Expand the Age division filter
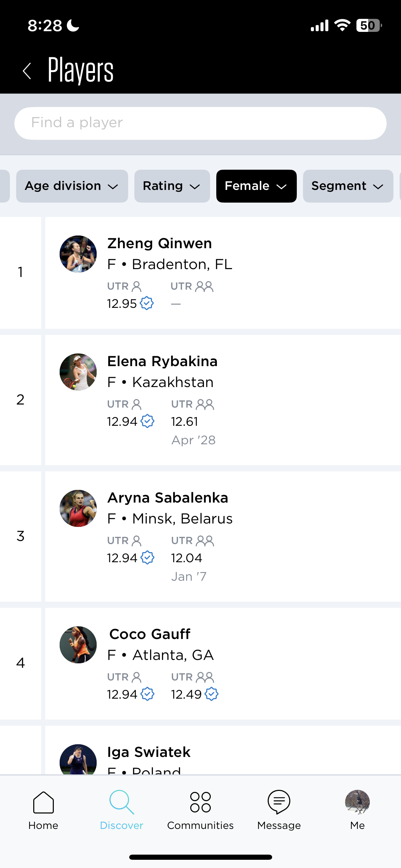Screen dimensions: 401x868 [72, 186]
